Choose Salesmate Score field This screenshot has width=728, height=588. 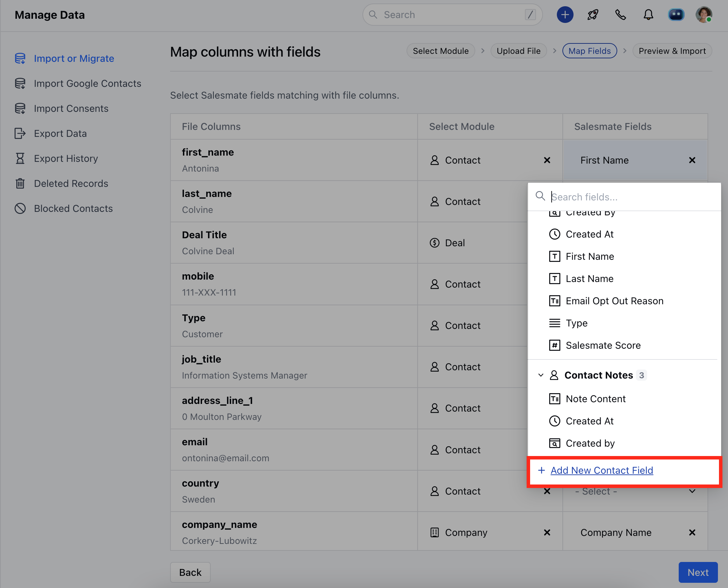(603, 345)
